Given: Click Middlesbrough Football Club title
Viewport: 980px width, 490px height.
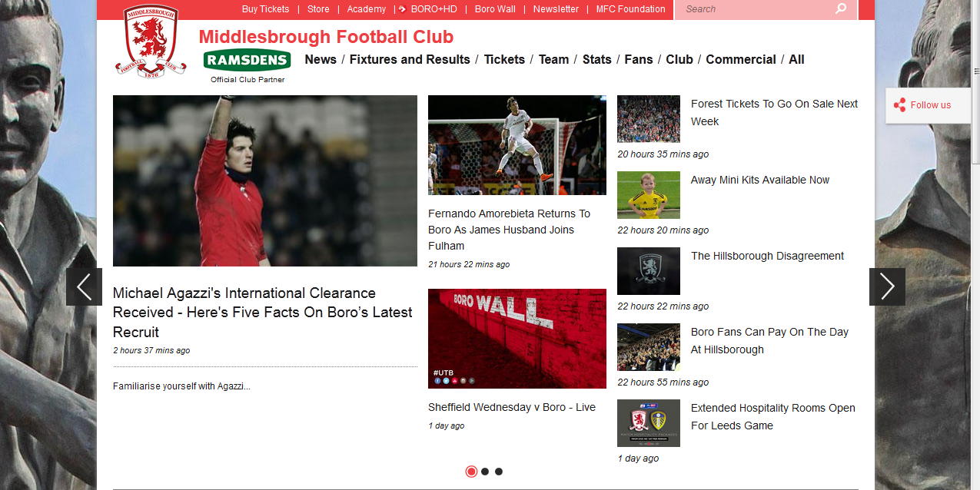Looking at the screenshot, I should click(326, 37).
